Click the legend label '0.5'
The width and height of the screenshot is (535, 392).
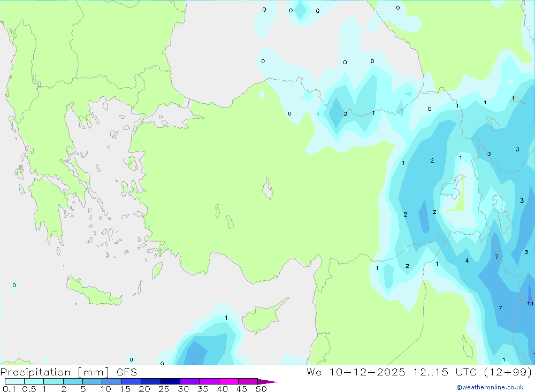click(29, 389)
